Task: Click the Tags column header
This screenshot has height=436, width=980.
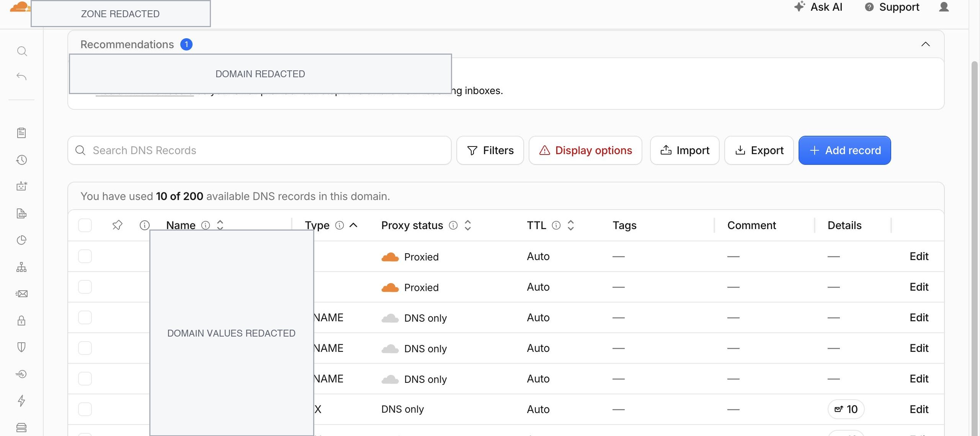Action: tap(624, 225)
